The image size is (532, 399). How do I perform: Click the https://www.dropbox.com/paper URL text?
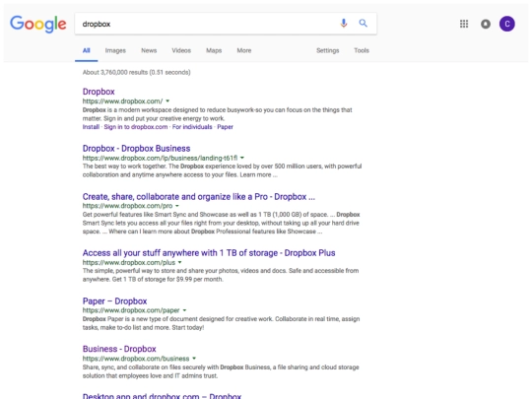tap(131, 310)
